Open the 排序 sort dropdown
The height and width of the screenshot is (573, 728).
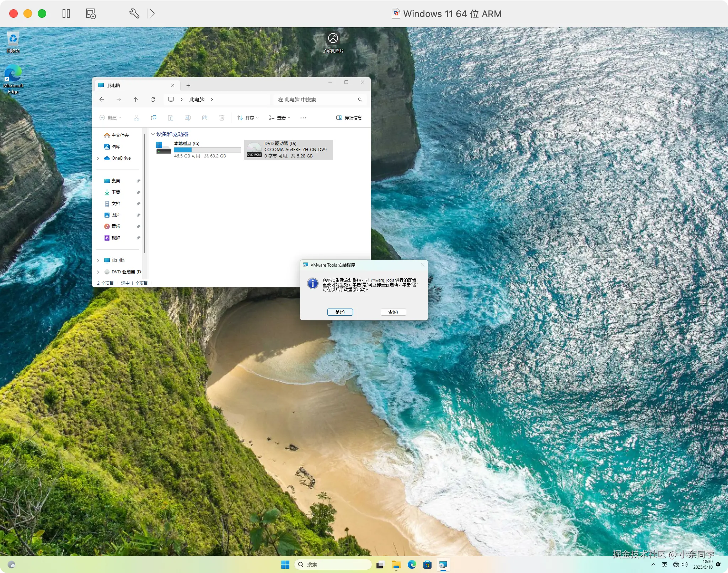click(248, 118)
